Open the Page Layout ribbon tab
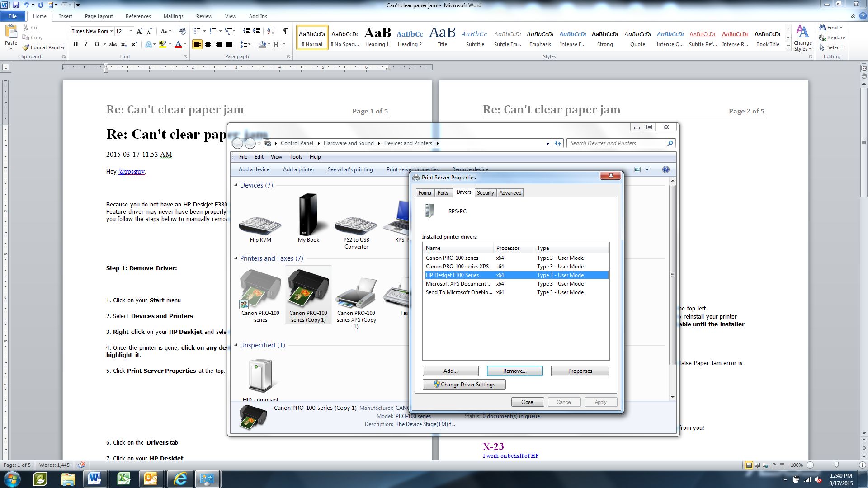This screenshot has width=868, height=488. 99,16
